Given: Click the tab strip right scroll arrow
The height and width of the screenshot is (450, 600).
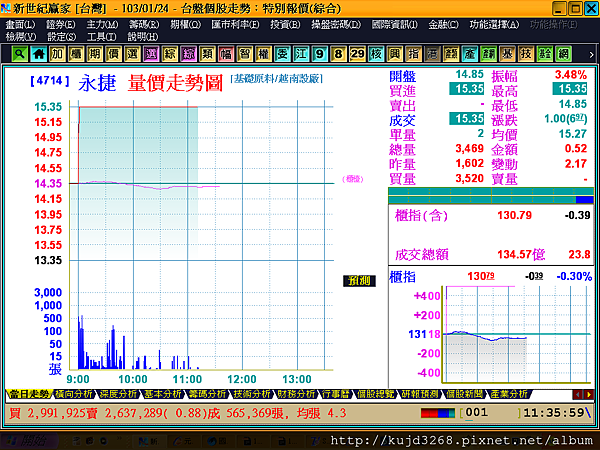Looking at the screenshot, I should pos(588,394).
